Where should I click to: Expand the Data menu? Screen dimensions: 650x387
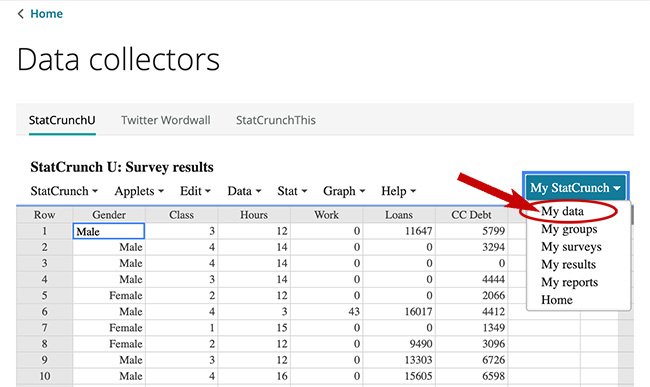(x=244, y=191)
